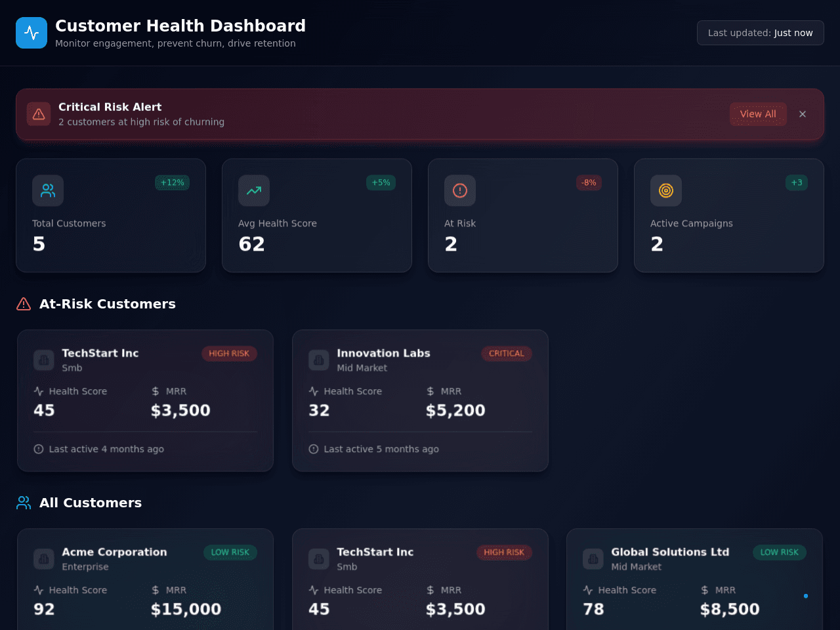Click the trending-up icon on Avg Health Score card

[254, 191]
